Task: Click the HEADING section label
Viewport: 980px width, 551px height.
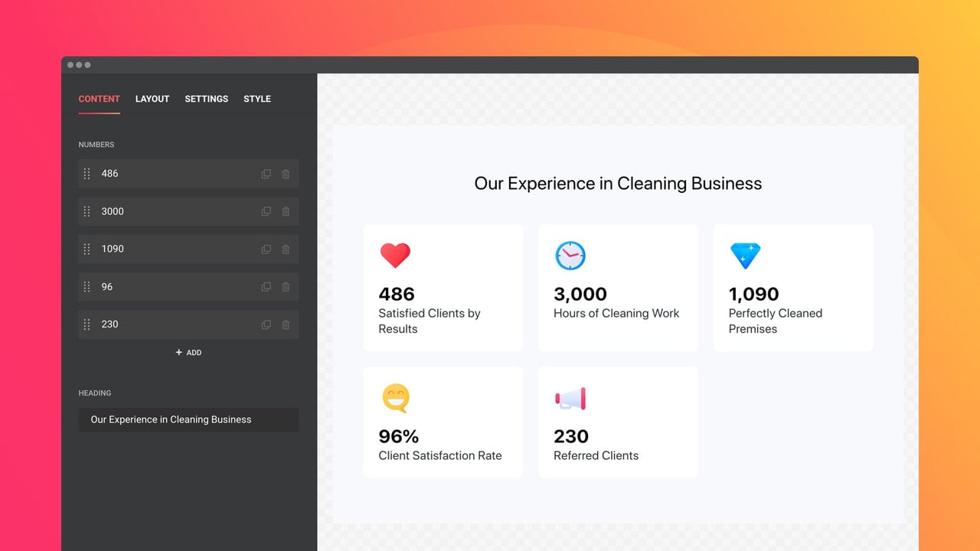Action: [x=95, y=393]
